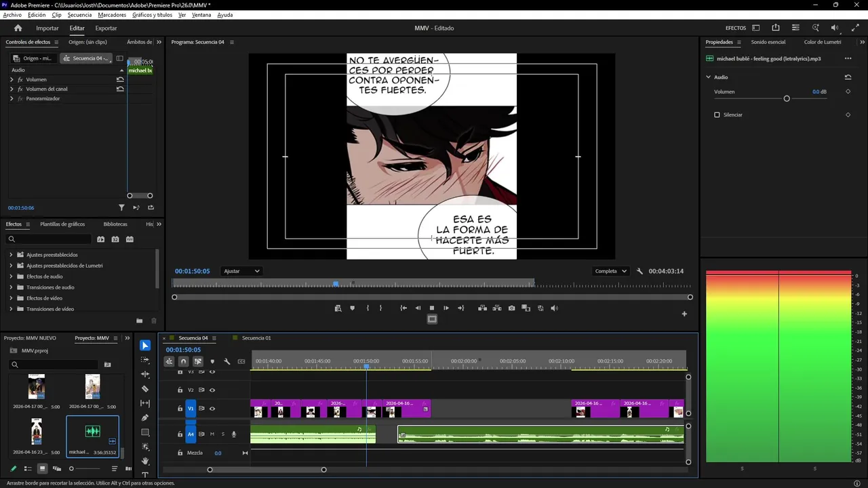Expand the Volumen del canal effect

coord(12,89)
